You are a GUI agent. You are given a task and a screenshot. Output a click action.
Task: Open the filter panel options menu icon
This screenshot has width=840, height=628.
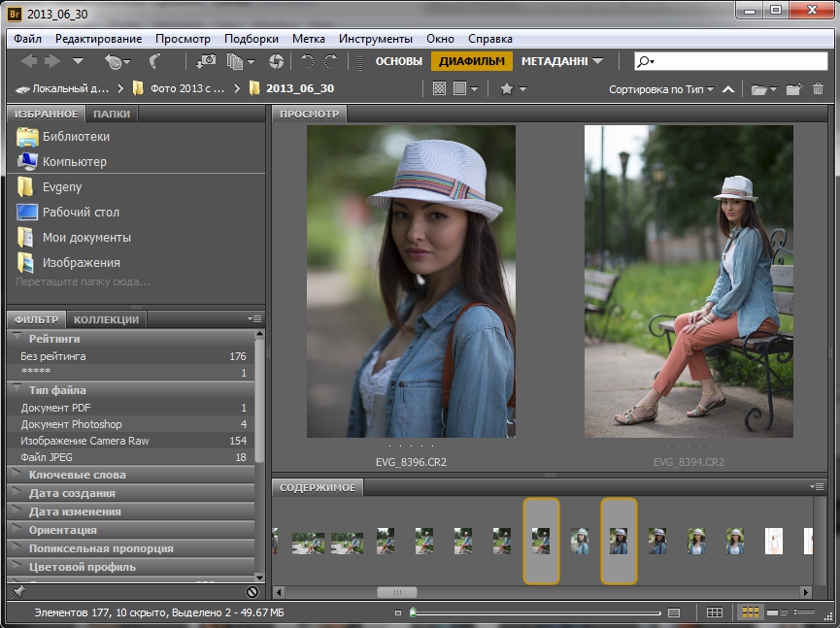(x=254, y=319)
